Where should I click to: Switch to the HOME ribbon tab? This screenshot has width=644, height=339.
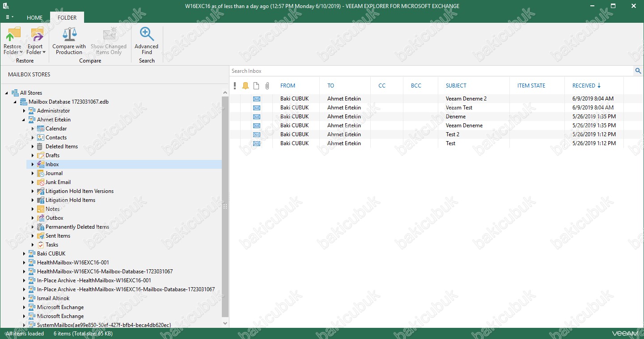click(34, 18)
